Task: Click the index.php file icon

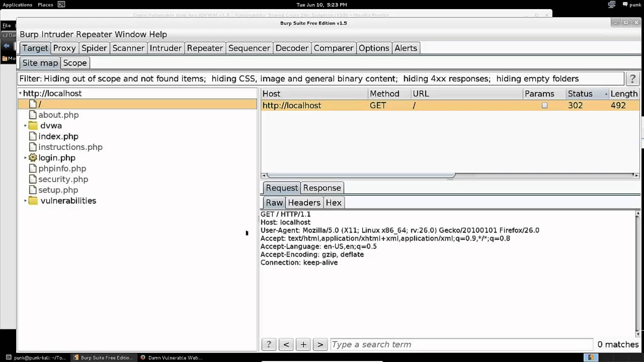Action: (33, 136)
